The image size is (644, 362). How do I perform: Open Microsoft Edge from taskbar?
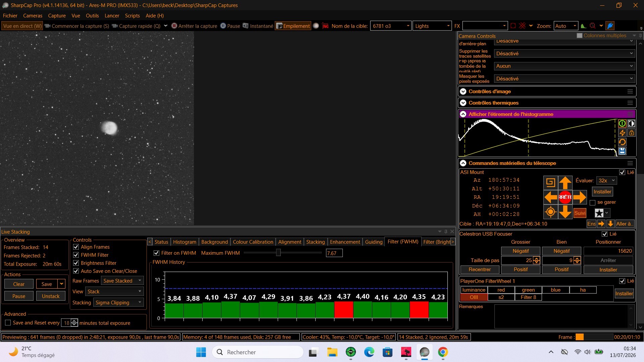pos(369,352)
